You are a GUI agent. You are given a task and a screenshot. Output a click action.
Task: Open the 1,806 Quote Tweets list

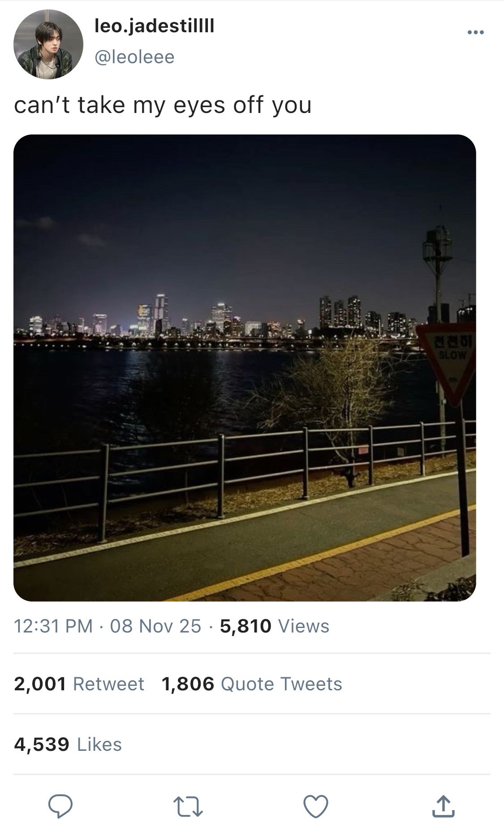tap(252, 684)
